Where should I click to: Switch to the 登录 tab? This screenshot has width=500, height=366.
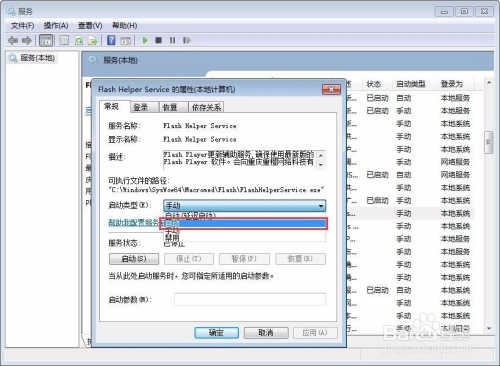pyautogui.click(x=140, y=107)
